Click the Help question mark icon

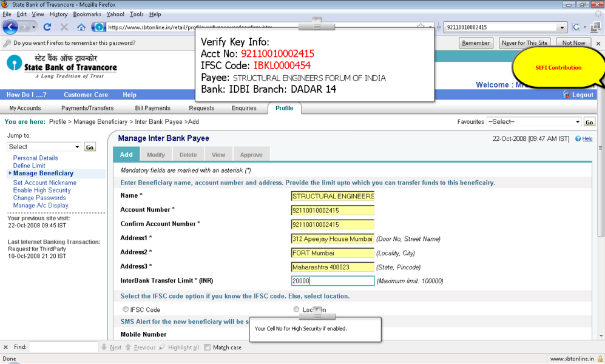pyautogui.click(x=578, y=139)
